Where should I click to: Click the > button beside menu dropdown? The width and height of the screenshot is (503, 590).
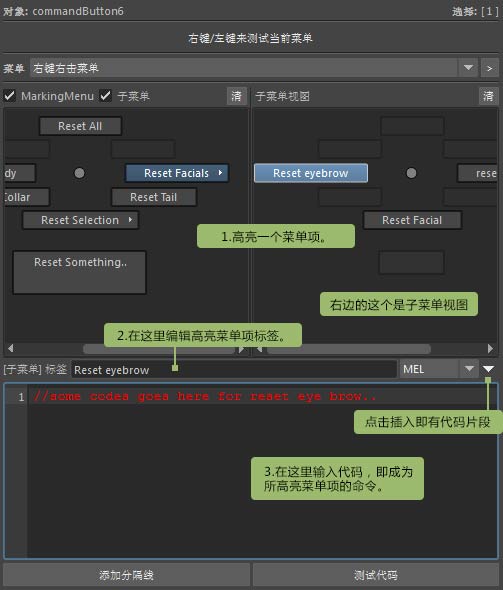click(489, 68)
